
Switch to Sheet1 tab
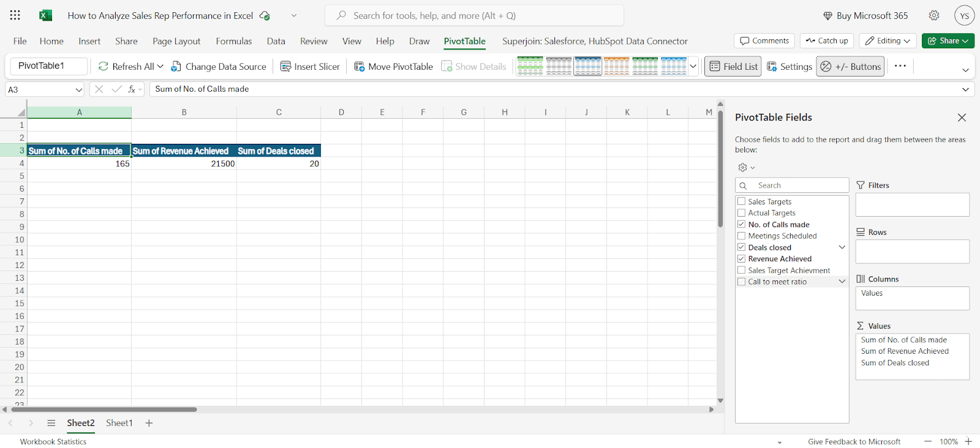(119, 423)
